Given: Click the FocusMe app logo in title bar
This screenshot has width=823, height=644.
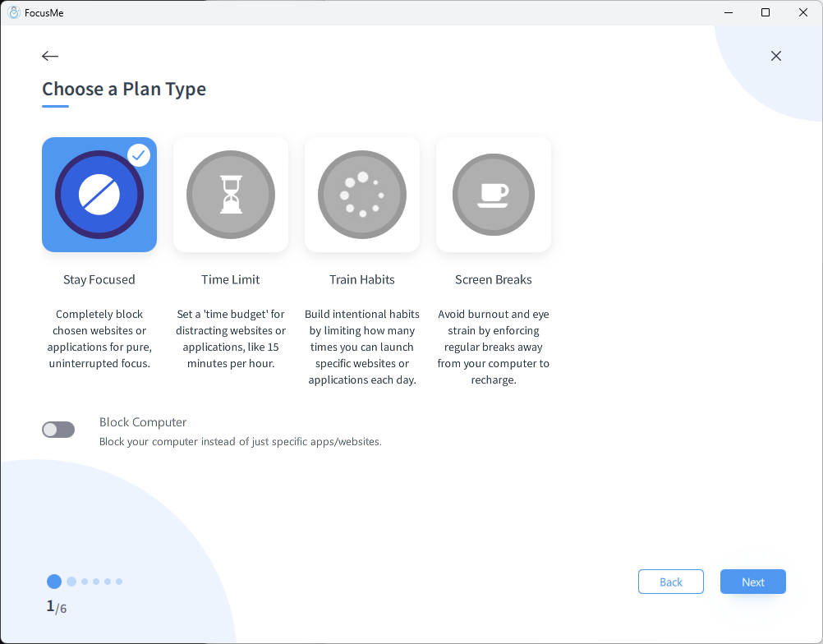Looking at the screenshot, I should pyautogui.click(x=14, y=12).
